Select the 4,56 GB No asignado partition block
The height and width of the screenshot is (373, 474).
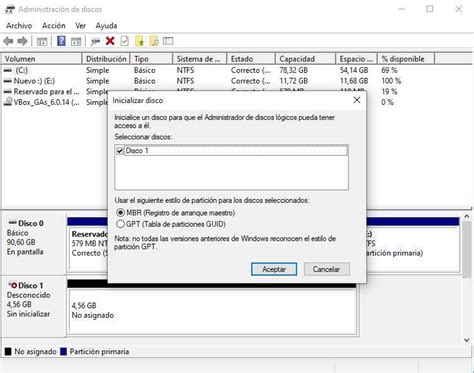pyautogui.click(x=213, y=311)
